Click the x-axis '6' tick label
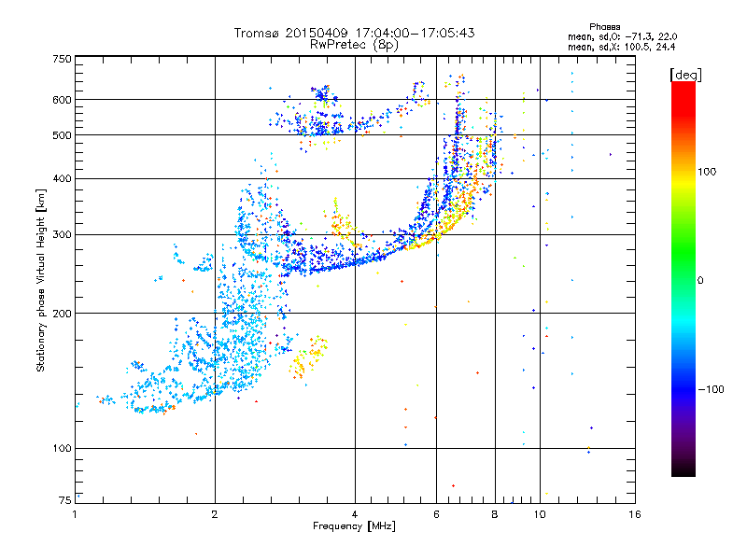 [436, 514]
